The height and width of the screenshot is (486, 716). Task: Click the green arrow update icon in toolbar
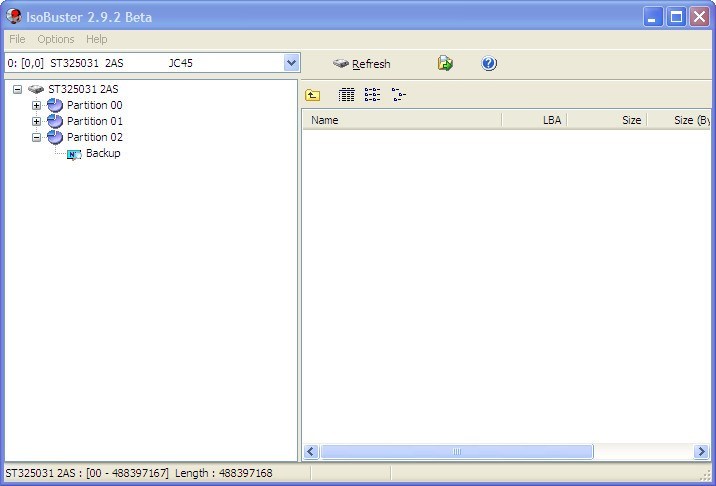(x=445, y=63)
